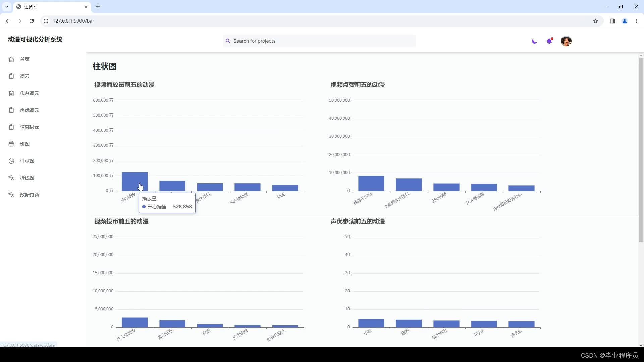Toggle the browser side panel
Viewport: 644px width, 362px height.
(x=612, y=21)
